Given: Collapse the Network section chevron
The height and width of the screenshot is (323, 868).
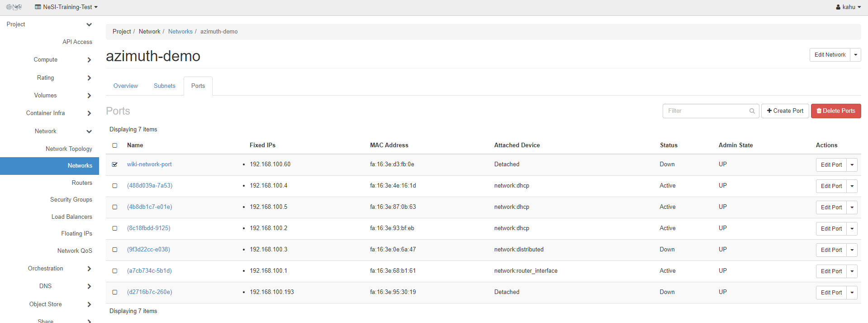Looking at the screenshot, I should click(89, 131).
